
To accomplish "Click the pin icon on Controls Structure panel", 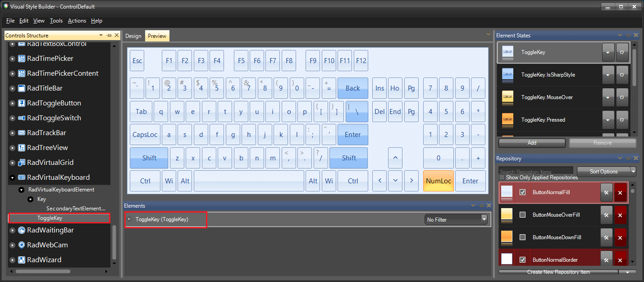I will click(x=109, y=35).
